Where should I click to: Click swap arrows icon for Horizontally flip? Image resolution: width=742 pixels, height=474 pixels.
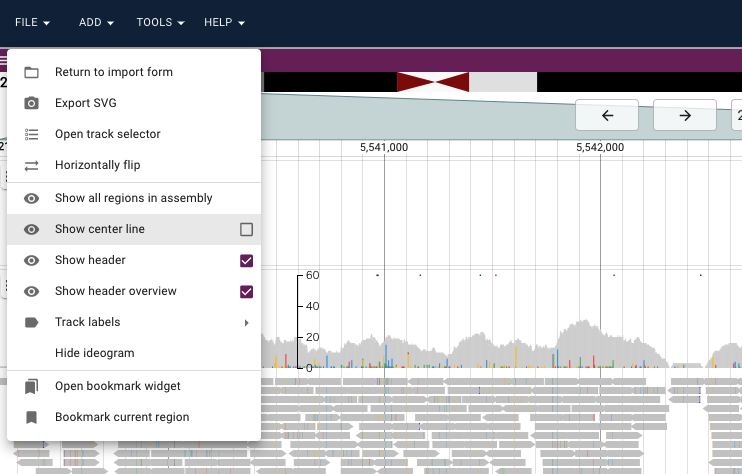pos(32,166)
